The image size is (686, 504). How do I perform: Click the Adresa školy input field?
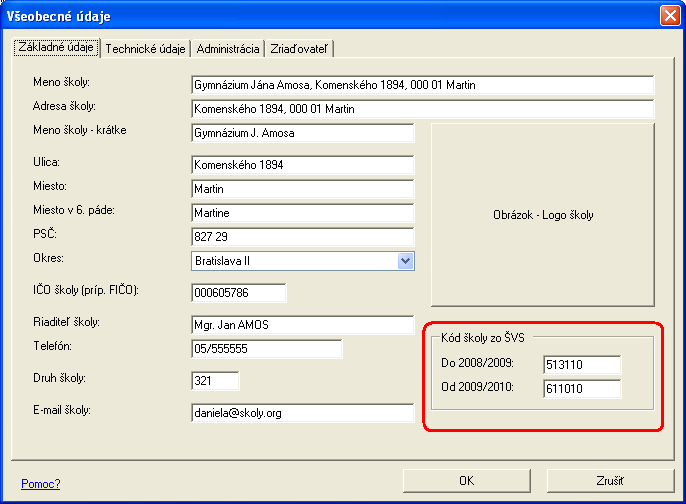423,109
